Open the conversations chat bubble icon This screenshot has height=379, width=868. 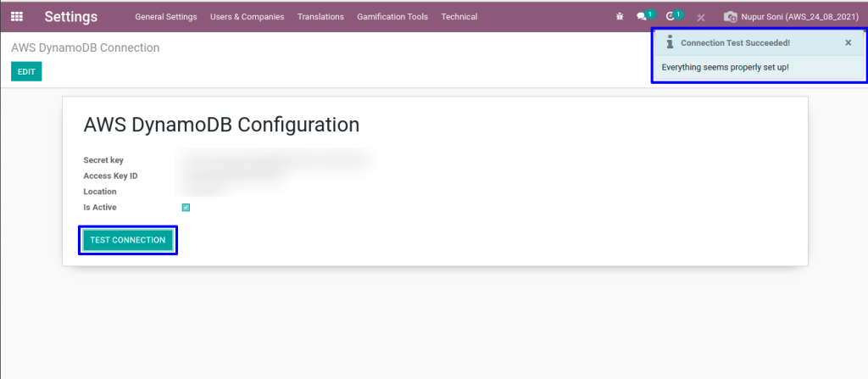[x=642, y=17]
